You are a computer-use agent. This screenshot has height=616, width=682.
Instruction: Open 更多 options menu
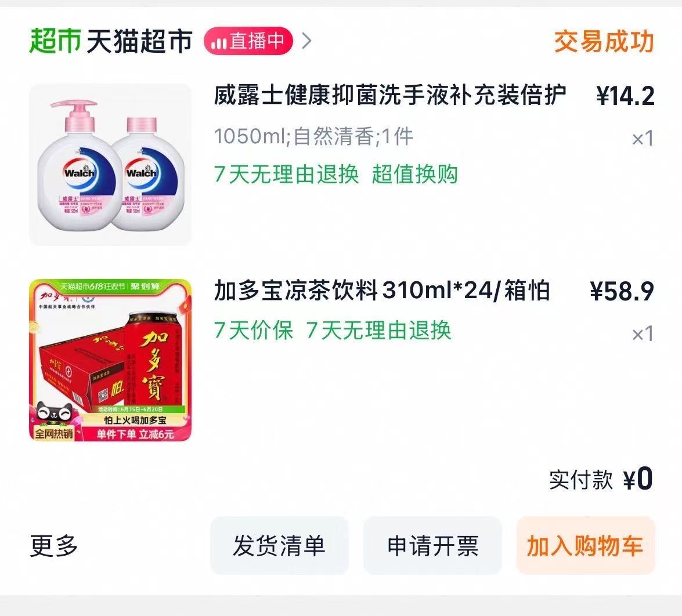click(x=54, y=546)
